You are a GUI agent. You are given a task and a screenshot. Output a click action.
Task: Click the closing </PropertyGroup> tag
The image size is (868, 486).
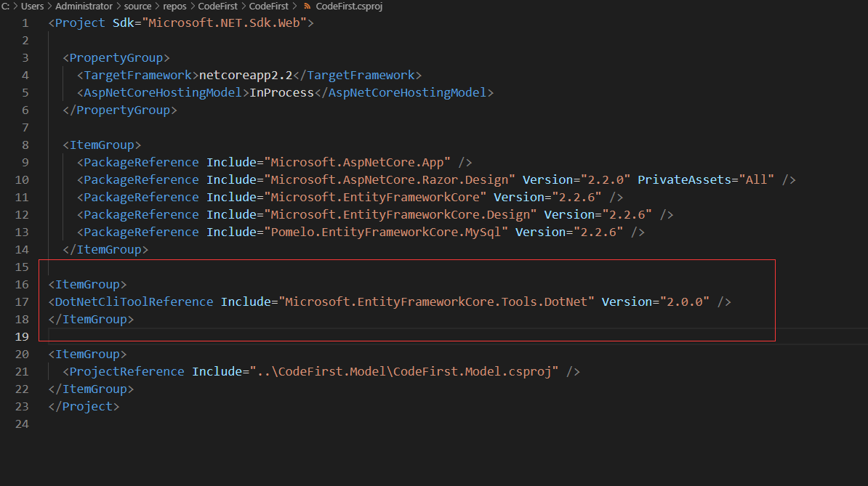coord(119,110)
